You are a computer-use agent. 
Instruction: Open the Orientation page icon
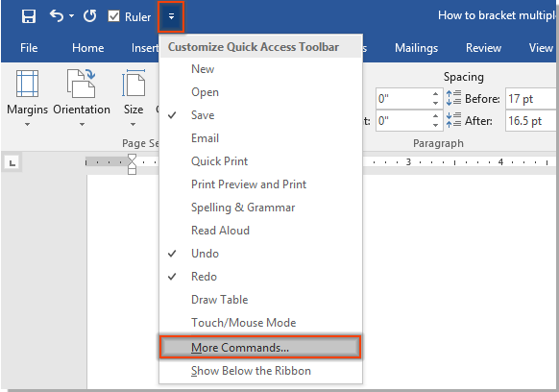point(82,84)
